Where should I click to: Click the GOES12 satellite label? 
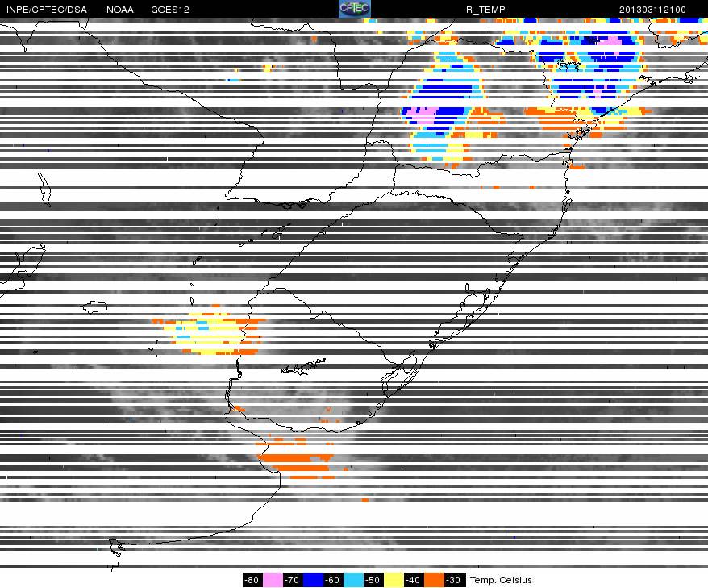coord(170,10)
